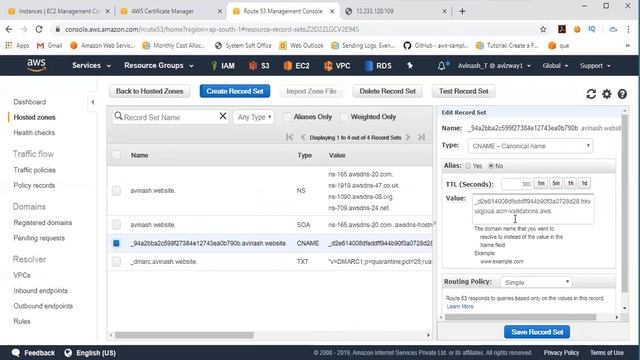This screenshot has width=640, height=360.
Task: Select the avinash.website NS record checkbox
Action: (116, 191)
